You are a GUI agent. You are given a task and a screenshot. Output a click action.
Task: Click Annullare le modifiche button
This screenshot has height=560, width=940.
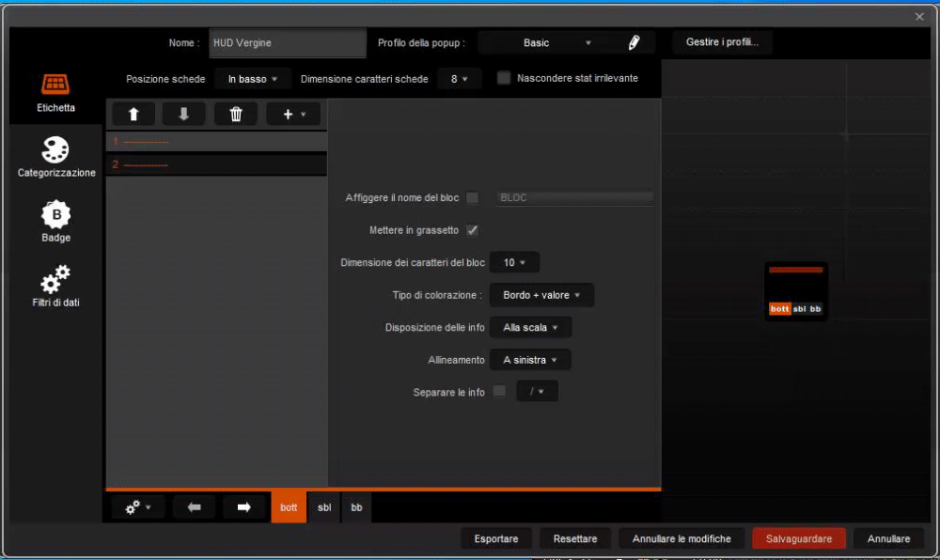pyautogui.click(x=681, y=538)
